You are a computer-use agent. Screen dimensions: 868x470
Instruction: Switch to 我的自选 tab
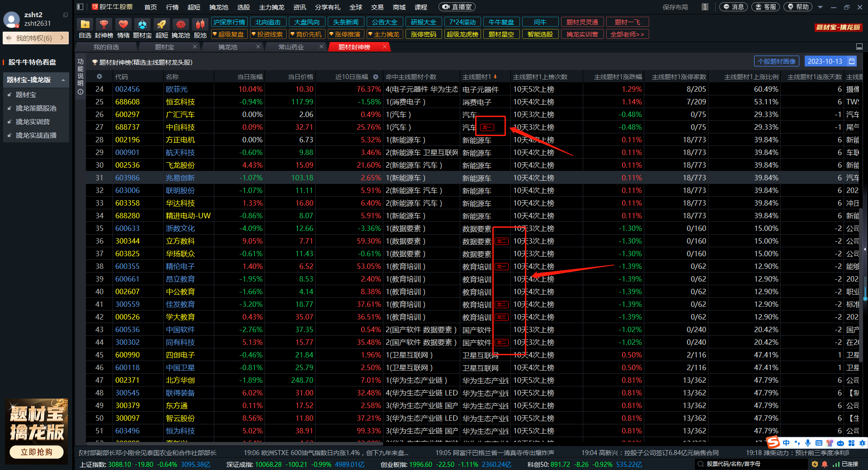106,47
